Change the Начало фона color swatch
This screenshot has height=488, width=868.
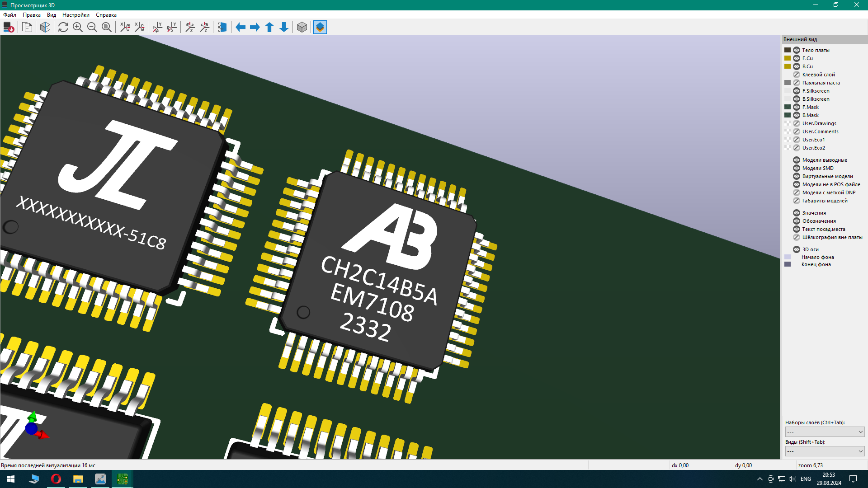[788, 257]
